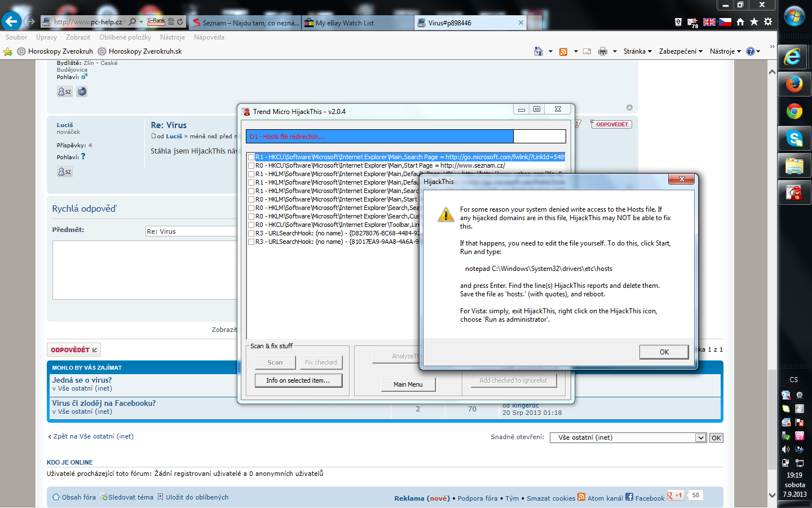Open Internet Explorer from the taskbar

pos(794,57)
